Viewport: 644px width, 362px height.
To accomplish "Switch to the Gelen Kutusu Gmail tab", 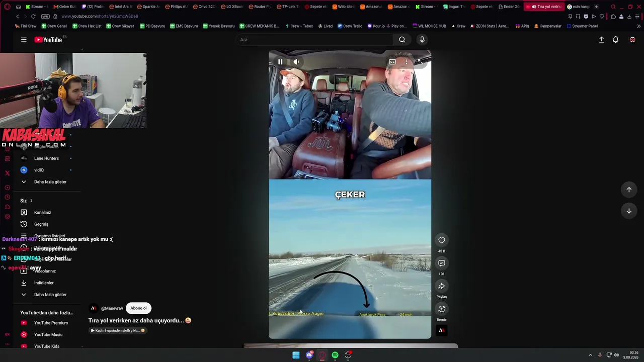I will 64,7.
